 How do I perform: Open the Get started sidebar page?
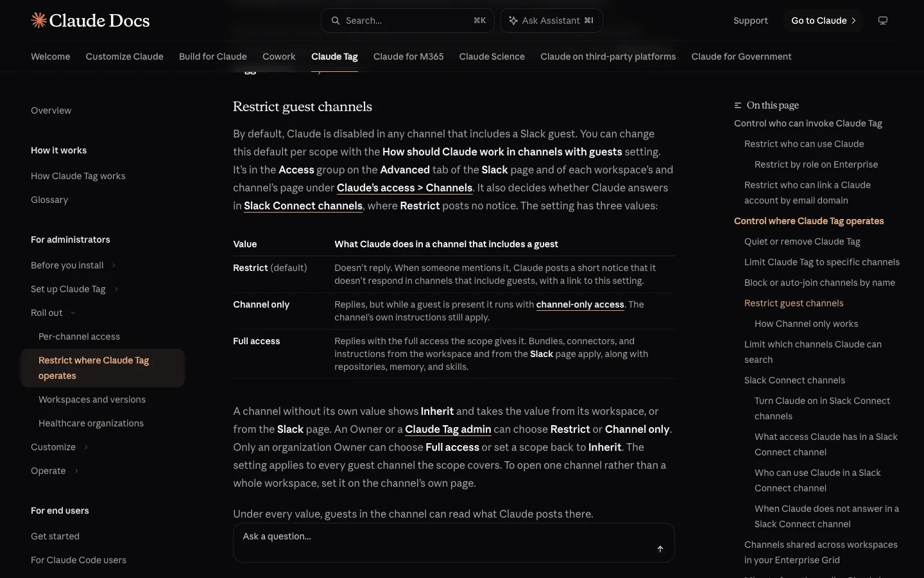(55, 536)
